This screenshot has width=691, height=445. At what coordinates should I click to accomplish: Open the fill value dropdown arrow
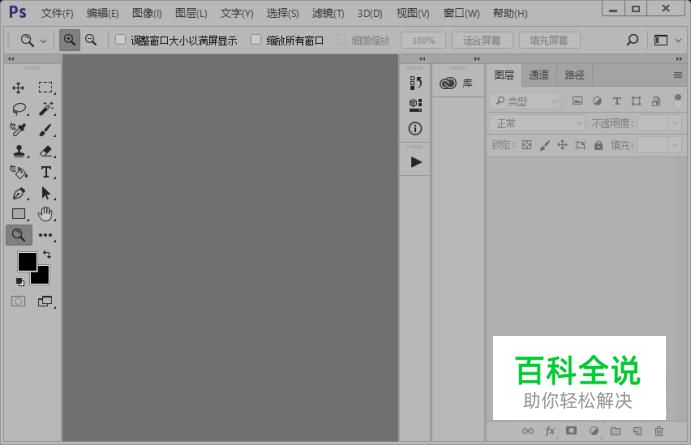click(675, 145)
